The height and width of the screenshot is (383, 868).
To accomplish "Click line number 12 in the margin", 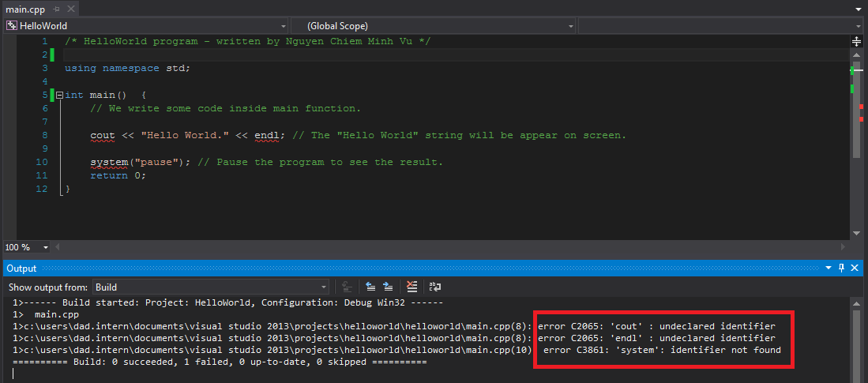I will (x=41, y=189).
